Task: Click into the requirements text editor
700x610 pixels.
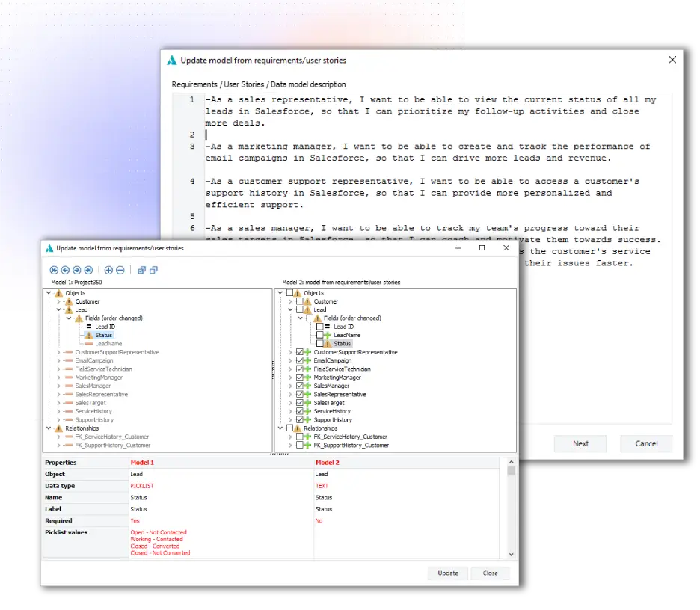Action: tap(422, 258)
